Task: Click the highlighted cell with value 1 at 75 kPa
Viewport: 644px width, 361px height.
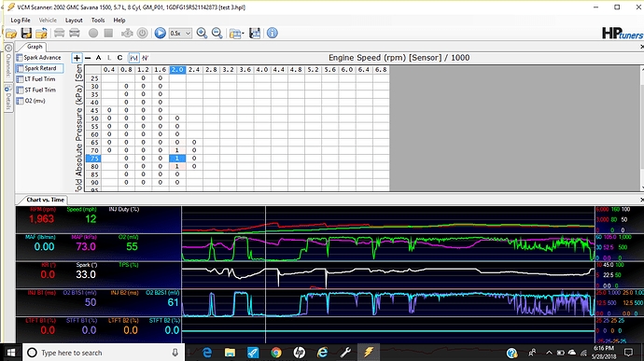Action: [x=177, y=159]
